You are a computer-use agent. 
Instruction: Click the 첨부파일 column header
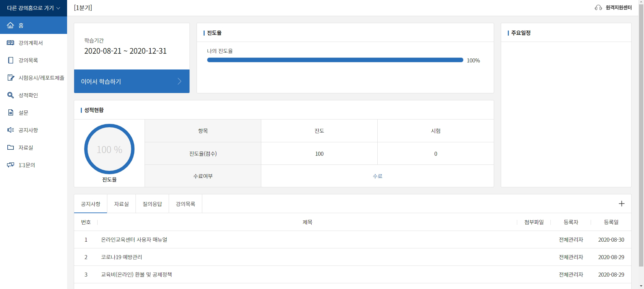534,222
